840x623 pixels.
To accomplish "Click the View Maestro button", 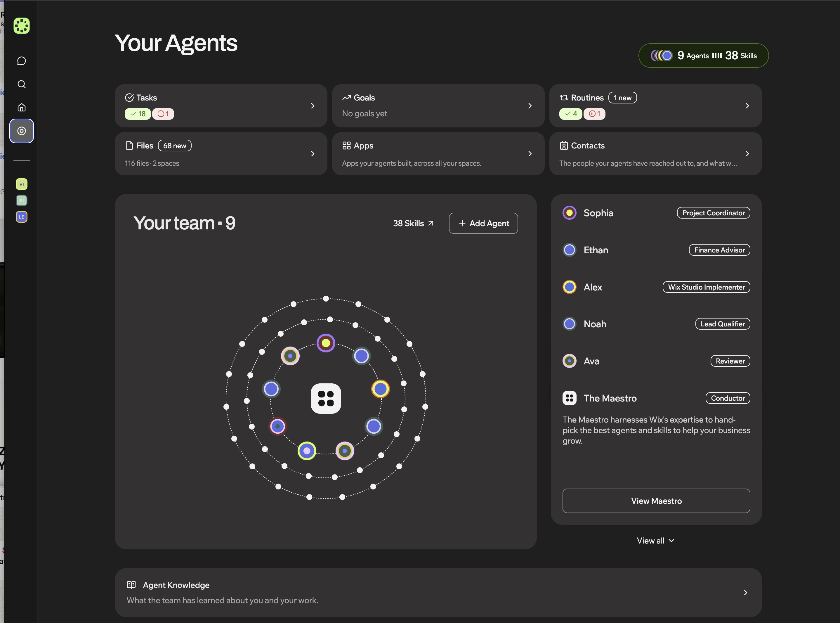I will 656,501.
